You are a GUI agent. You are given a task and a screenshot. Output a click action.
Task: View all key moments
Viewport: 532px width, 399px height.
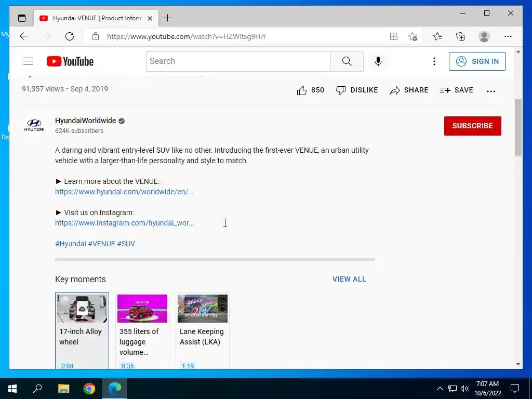[349, 279]
